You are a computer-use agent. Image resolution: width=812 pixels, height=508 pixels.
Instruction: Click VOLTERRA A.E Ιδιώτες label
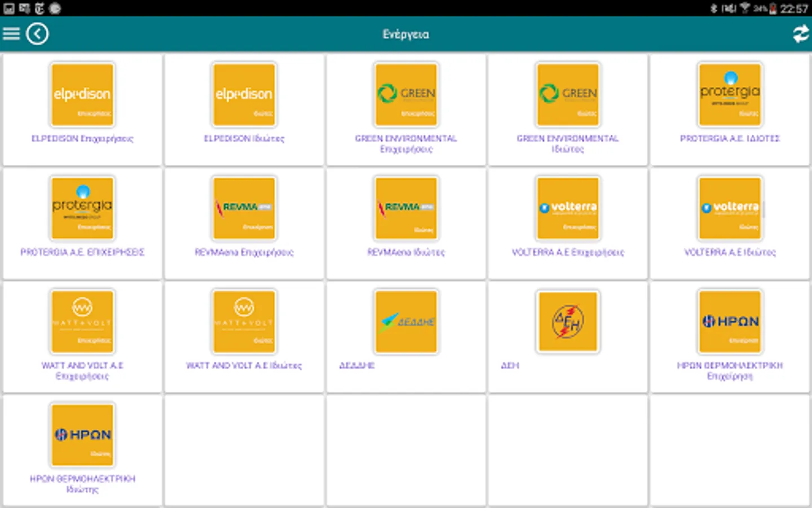[730, 252]
